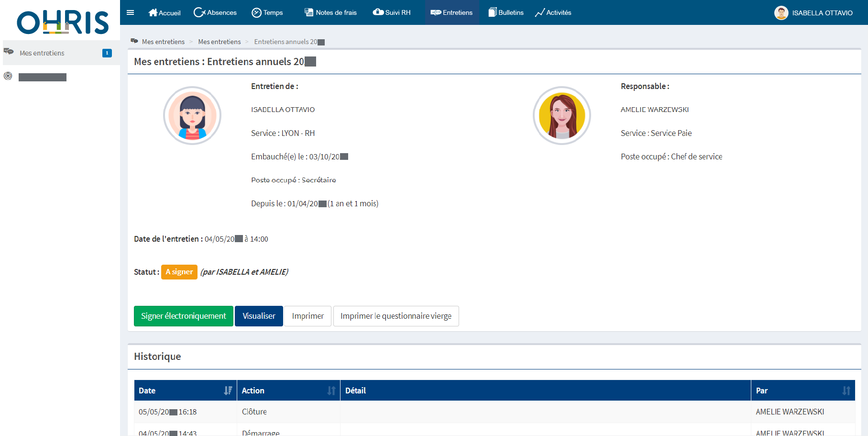868x436 pixels.
Task: Click the target icon in sidebar
Action: click(x=8, y=76)
